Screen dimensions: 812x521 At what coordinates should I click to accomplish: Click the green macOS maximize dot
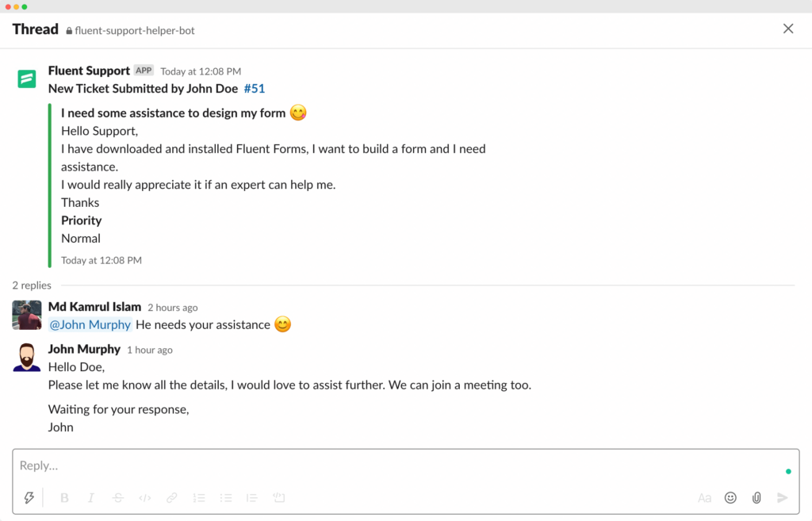pyautogui.click(x=25, y=6)
